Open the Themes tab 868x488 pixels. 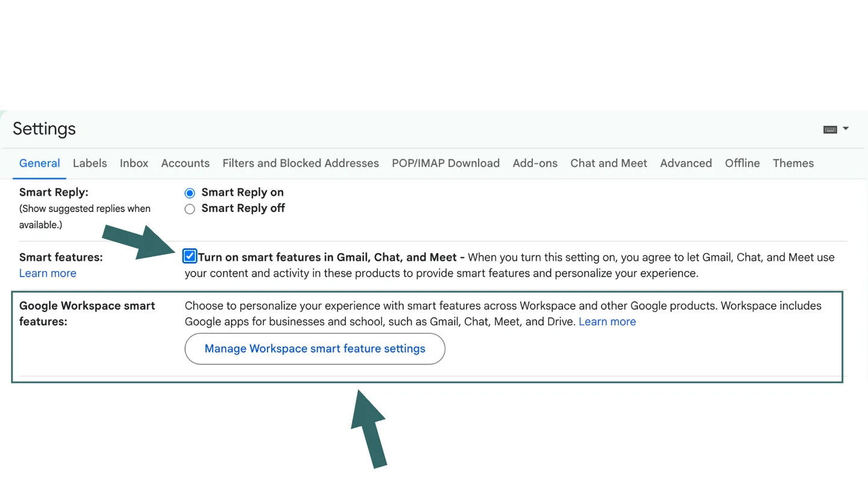(793, 163)
